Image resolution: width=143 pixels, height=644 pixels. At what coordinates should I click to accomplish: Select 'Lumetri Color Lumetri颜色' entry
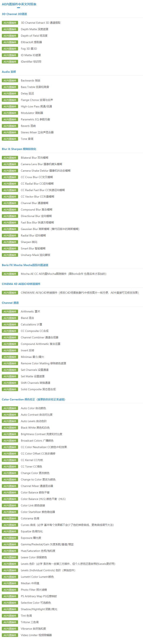coord(37,577)
